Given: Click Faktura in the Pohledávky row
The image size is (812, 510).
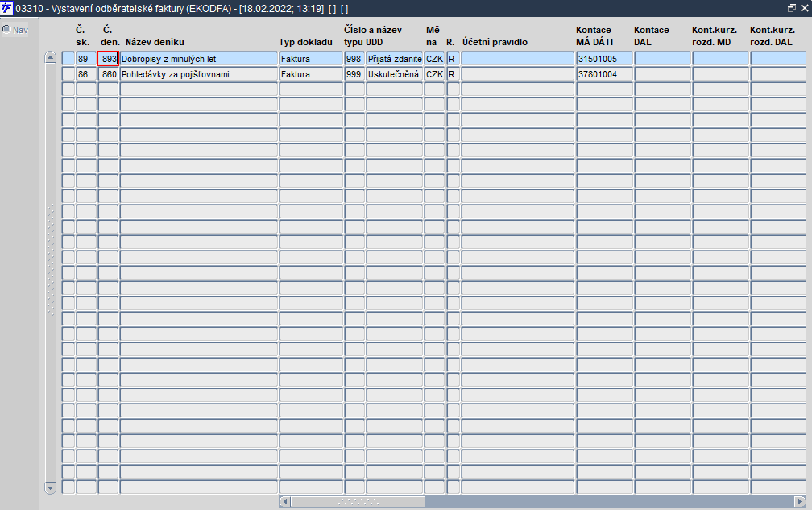Looking at the screenshot, I should coord(311,74).
